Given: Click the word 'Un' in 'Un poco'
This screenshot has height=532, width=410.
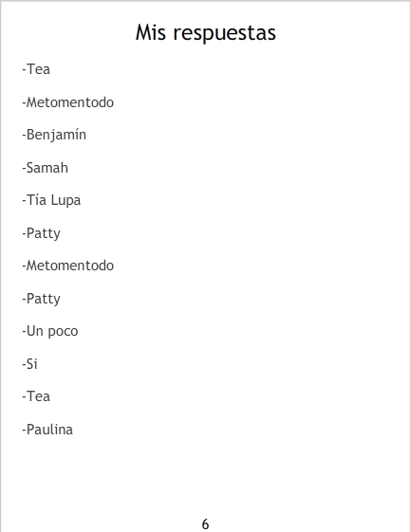Looking at the screenshot, I should [x=35, y=331].
